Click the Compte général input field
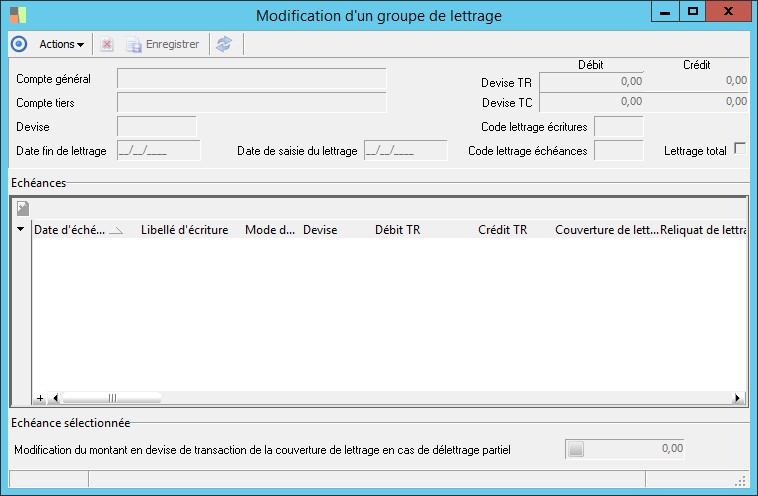 251,79
